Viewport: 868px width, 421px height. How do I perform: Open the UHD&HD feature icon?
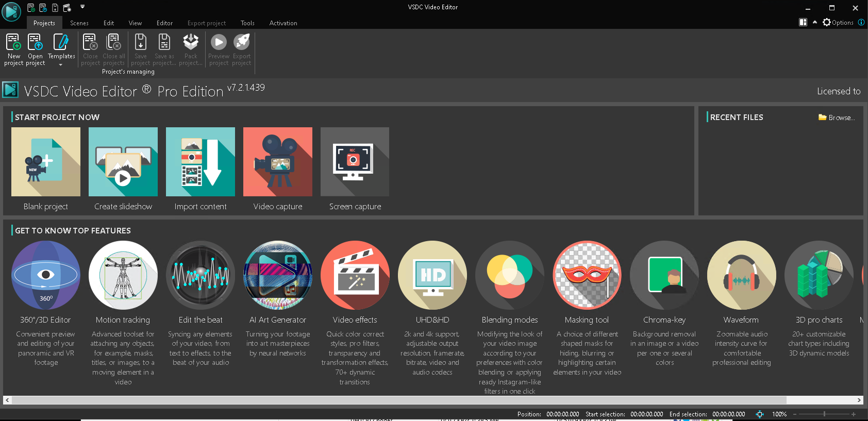coord(432,275)
